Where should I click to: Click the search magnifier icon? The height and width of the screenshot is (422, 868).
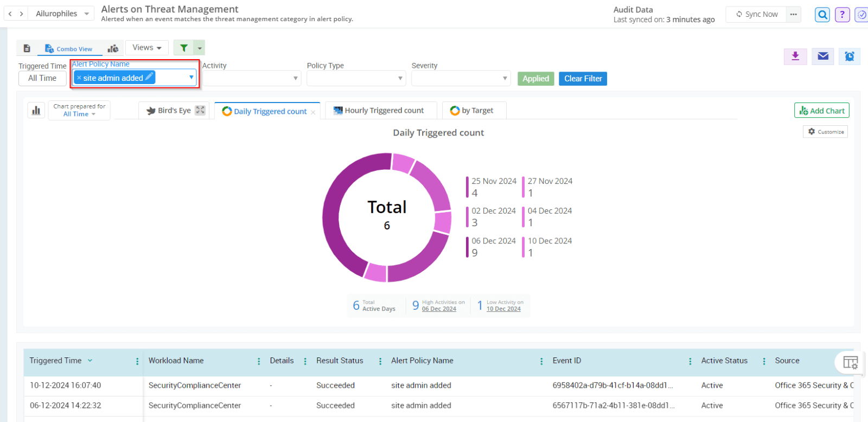pos(822,15)
